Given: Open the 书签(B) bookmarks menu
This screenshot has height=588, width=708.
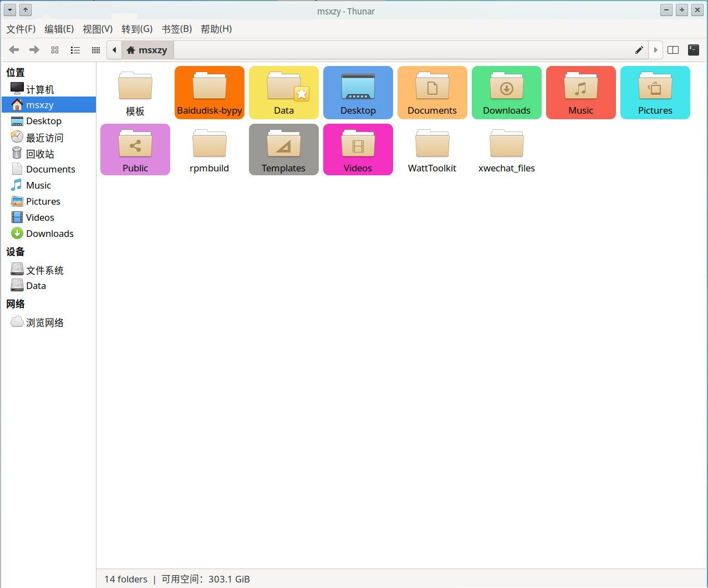Looking at the screenshot, I should (x=176, y=29).
